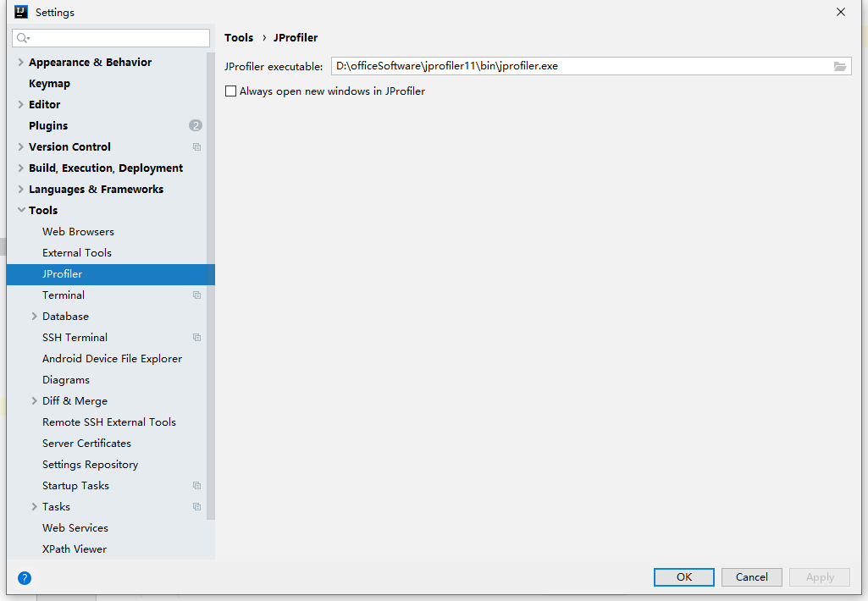This screenshot has height=601, width=868.
Task: Expand Languages & Frameworks section
Action: pos(20,190)
